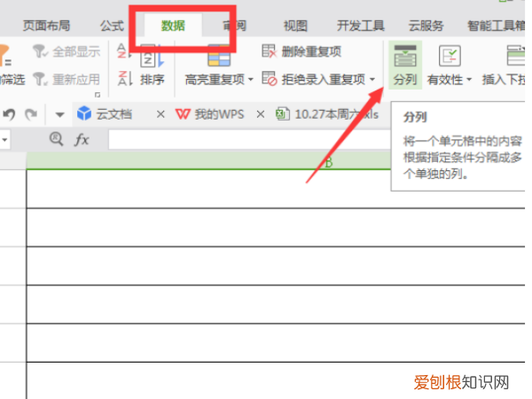Click the ascending sort A-Z icon
This screenshot has height=399, width=532.
pyautogui.click(x=122, y=51)
